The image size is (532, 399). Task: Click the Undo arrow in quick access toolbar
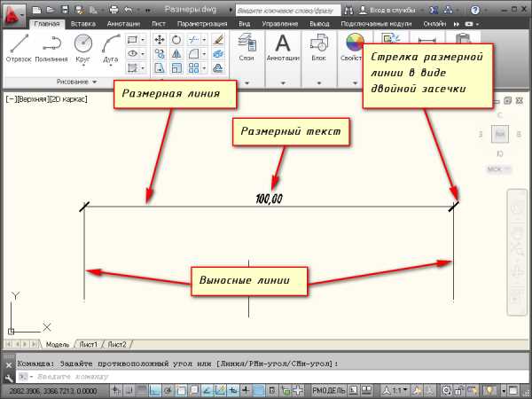click(x=129, y=10)
